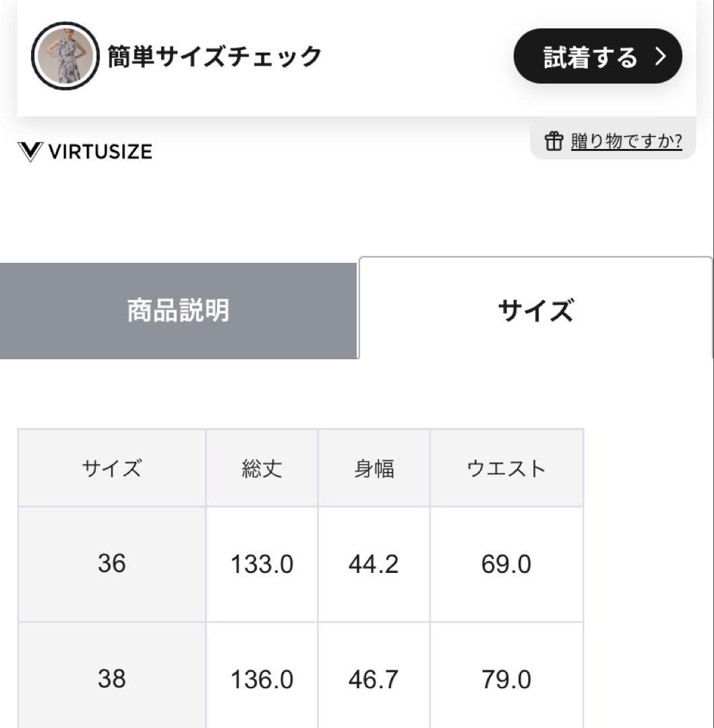Image resolution: width=714 pixels, height=728 pixels.
Task: Select the size 38 row label
Action: (x=112, y=679)
